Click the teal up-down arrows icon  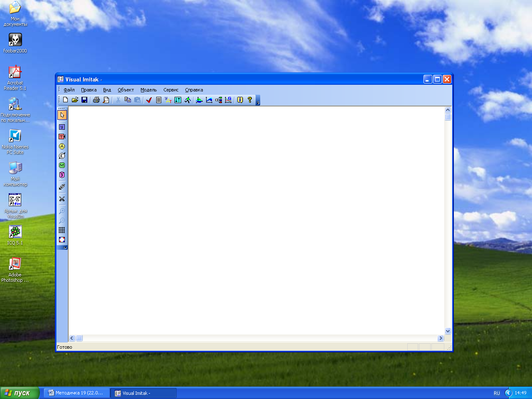coord(178,100)
